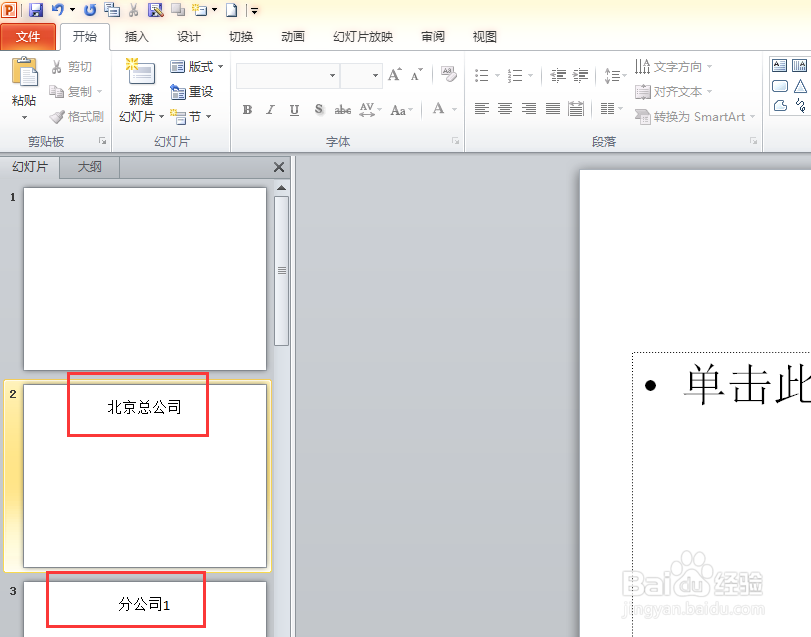811x637 pixels.
Task: Select slide 3 thumbnail 分公司1
Action: (x=145, y=609)
